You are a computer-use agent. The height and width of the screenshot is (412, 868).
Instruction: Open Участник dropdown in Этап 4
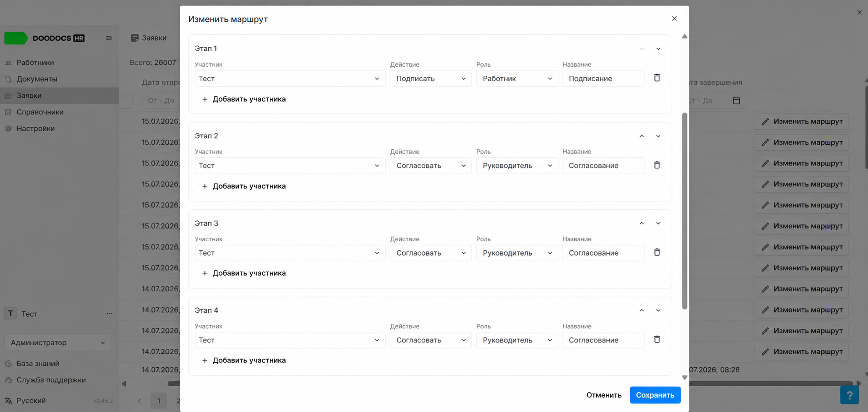click(x=290, y=340)
